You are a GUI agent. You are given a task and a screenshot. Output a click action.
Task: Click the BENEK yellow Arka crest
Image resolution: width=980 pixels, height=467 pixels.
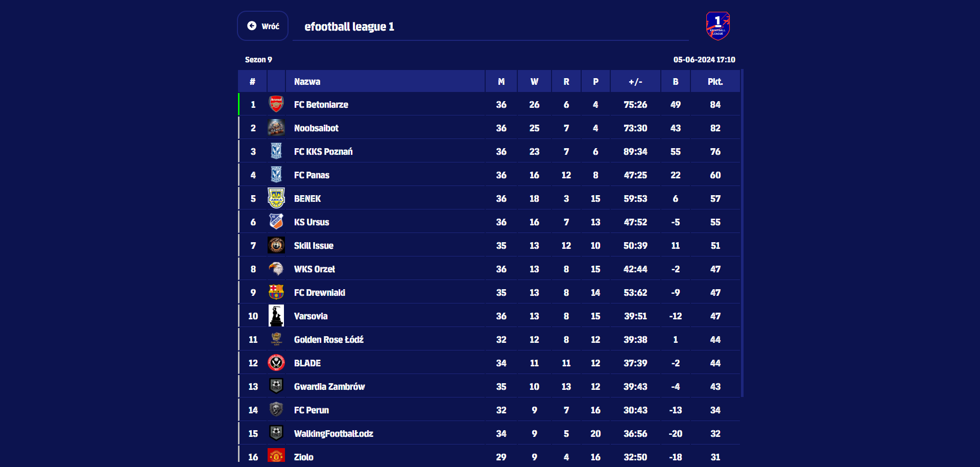(276, 198)
